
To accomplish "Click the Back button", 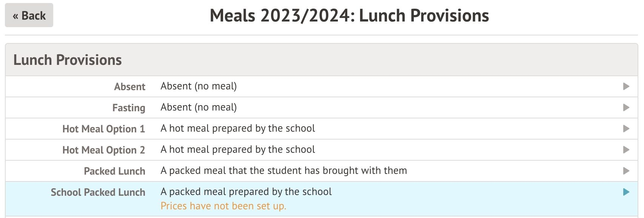I will (29, 15).
